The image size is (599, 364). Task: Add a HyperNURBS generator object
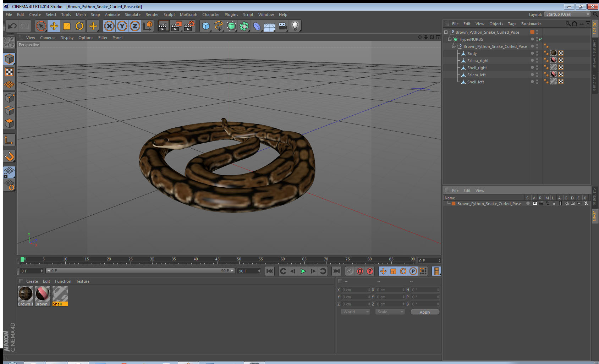pyautogui.click(x=231, y=26)
